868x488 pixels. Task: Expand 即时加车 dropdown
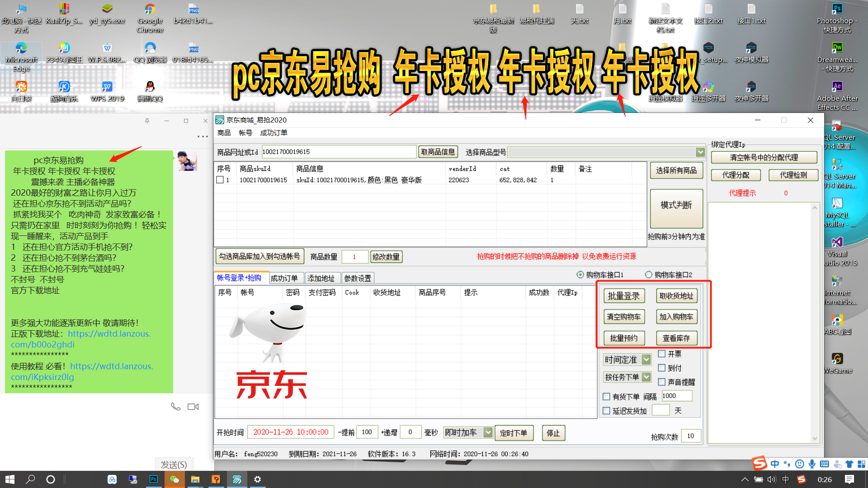(488, 432)
